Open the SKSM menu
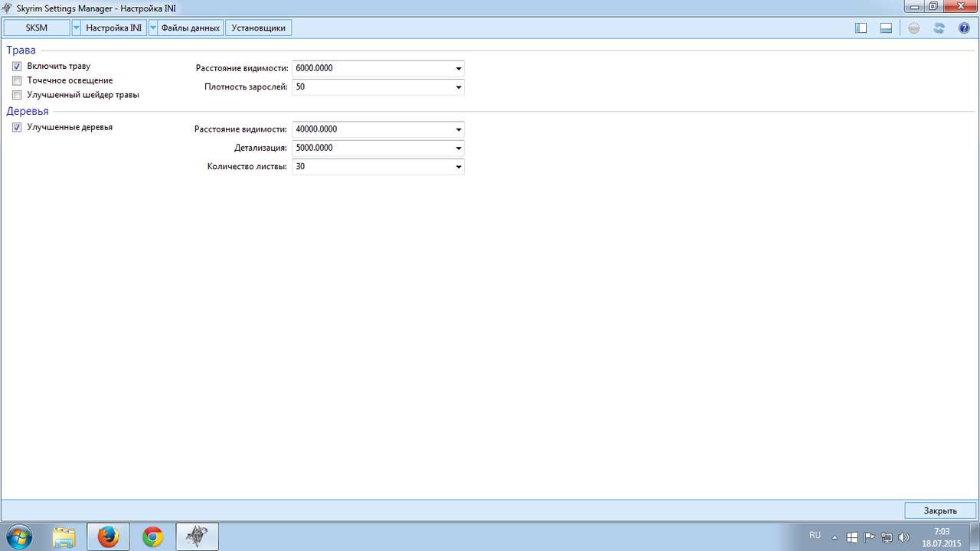 coord(37,28)
